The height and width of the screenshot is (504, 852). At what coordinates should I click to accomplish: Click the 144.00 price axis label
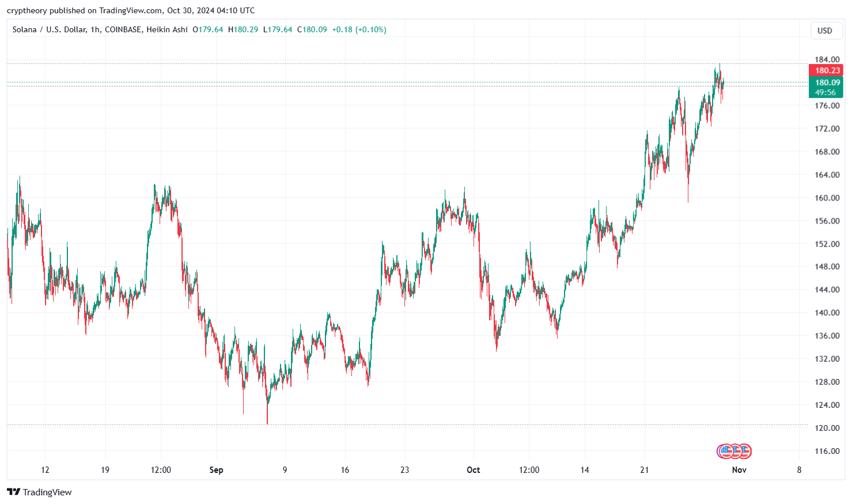(827, 289)
